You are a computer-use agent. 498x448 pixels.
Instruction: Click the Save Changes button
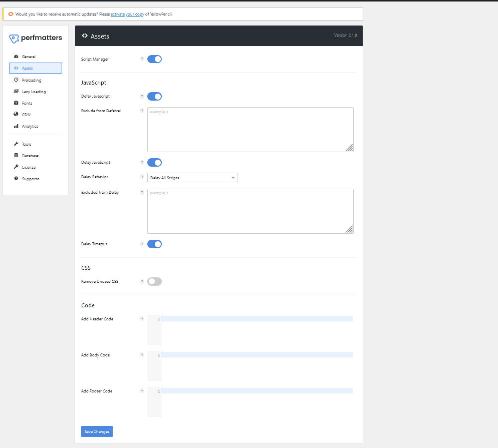(97, 431)
